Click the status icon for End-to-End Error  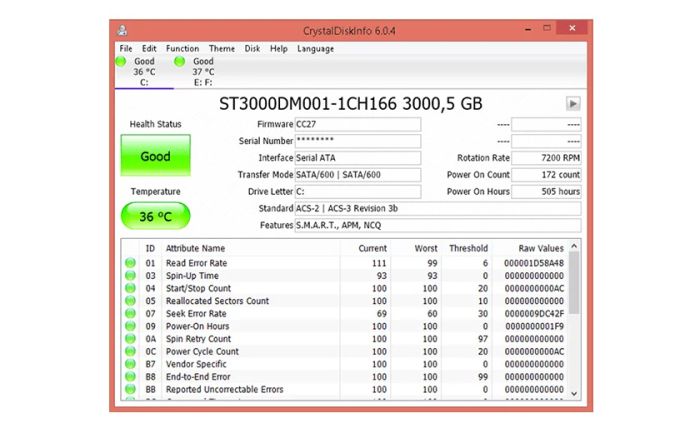click(130, 377)
